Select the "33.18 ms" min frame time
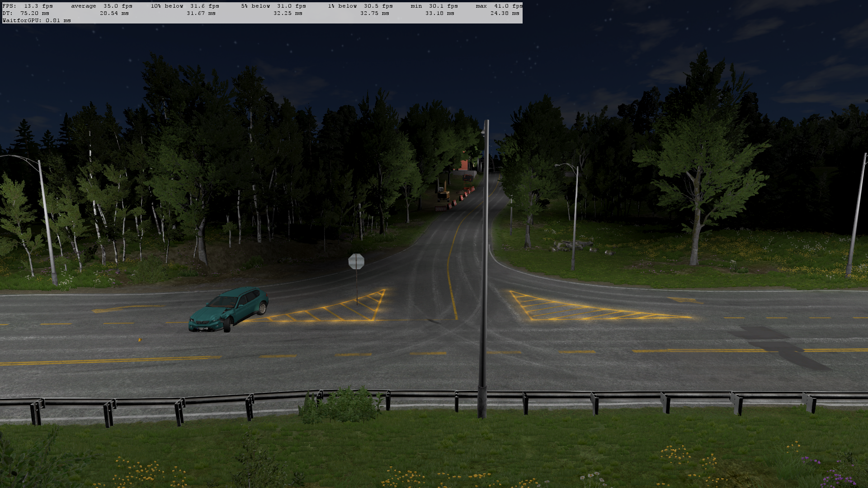 440,13
